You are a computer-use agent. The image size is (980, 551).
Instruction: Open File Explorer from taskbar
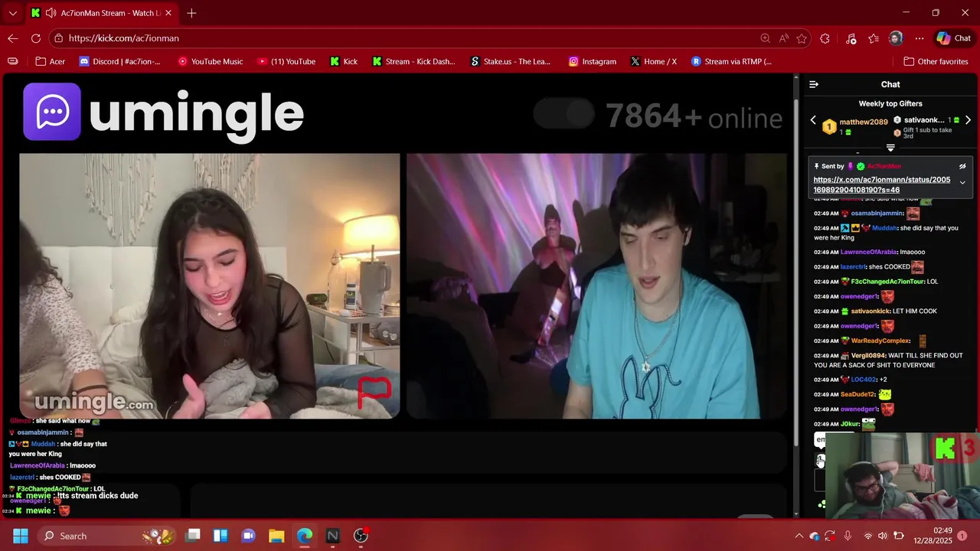click(276, 536)
